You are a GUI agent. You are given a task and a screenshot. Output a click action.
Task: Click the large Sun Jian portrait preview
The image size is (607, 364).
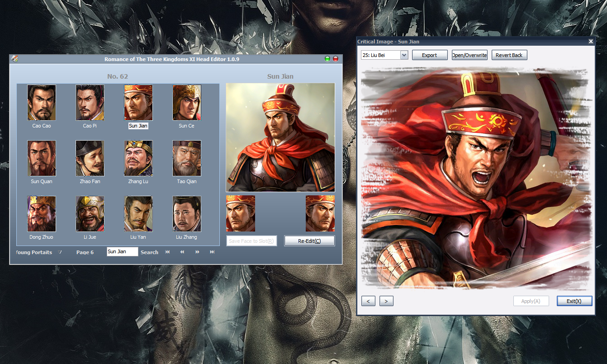[280, 137]
